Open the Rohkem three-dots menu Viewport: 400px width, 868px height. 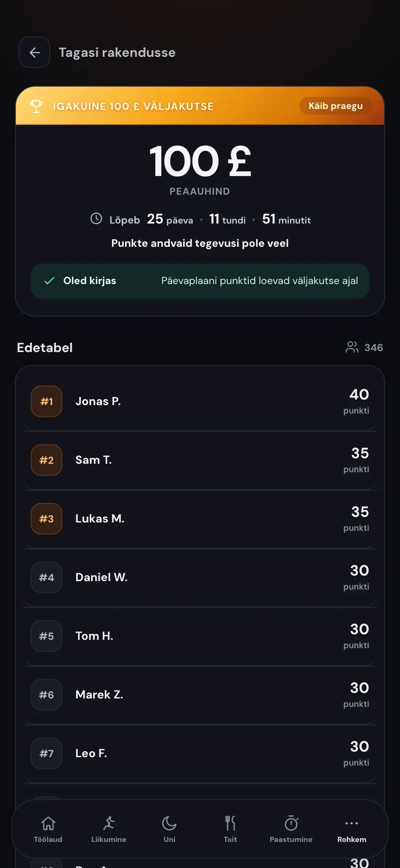(x=352, y=829)
